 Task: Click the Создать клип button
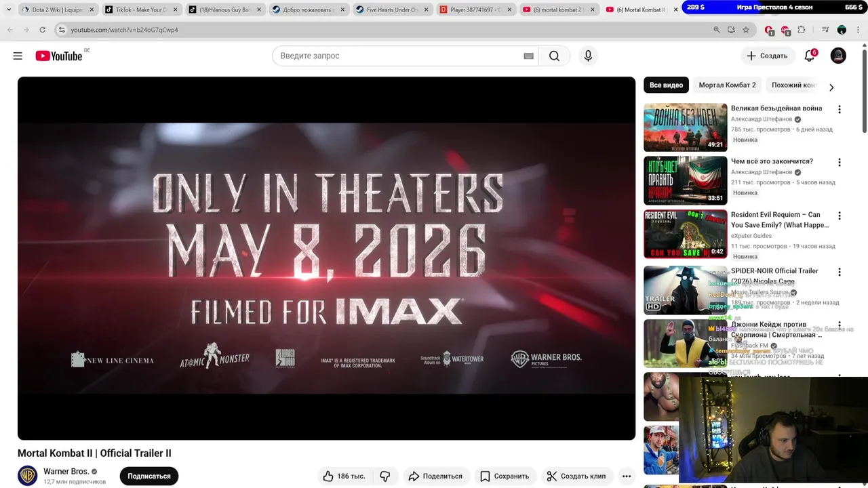pyautogui.click(x=576, y=476)
